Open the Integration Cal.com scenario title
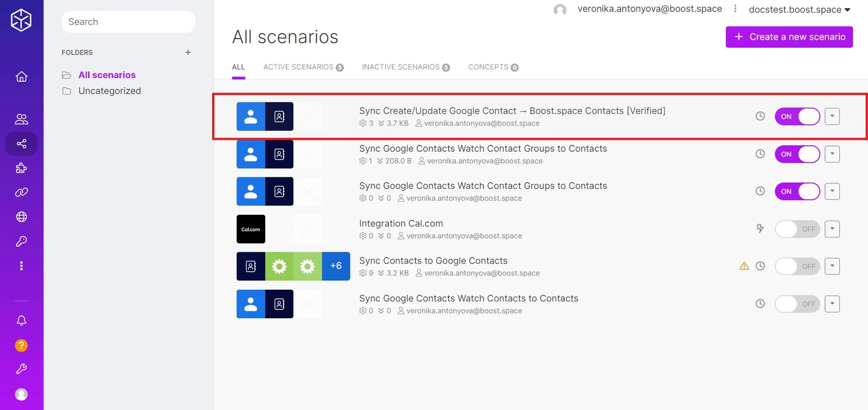This screenshot has height=410, width=868. (401, 223)
